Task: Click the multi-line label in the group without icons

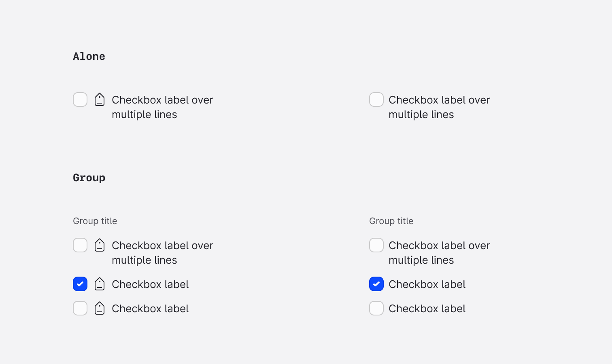Action: [x=439, y=253]
